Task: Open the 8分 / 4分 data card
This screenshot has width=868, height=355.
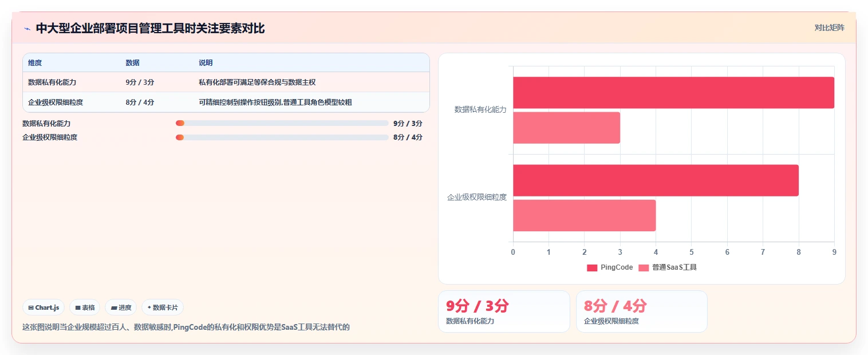Action: coord(642,311)
